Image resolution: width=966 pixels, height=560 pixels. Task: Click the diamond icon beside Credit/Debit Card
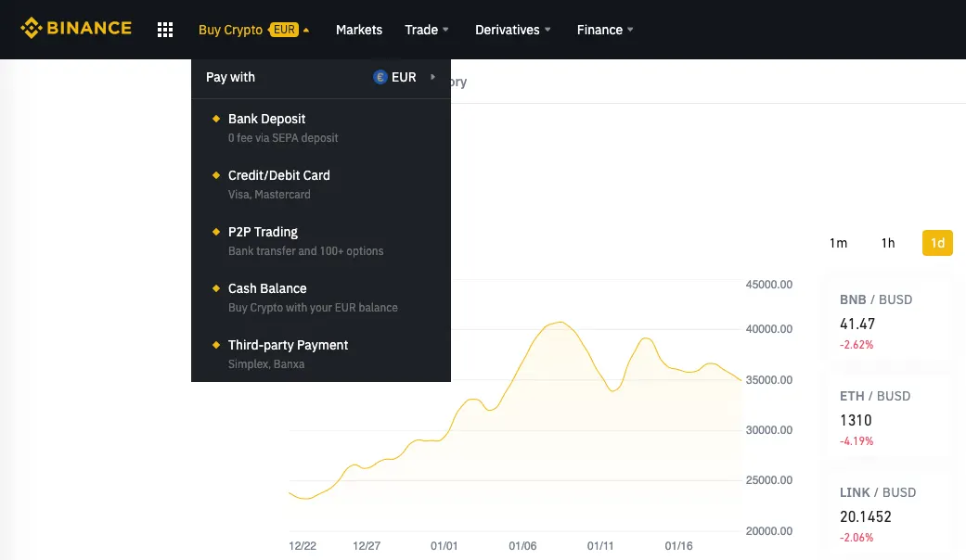[216, 175]
